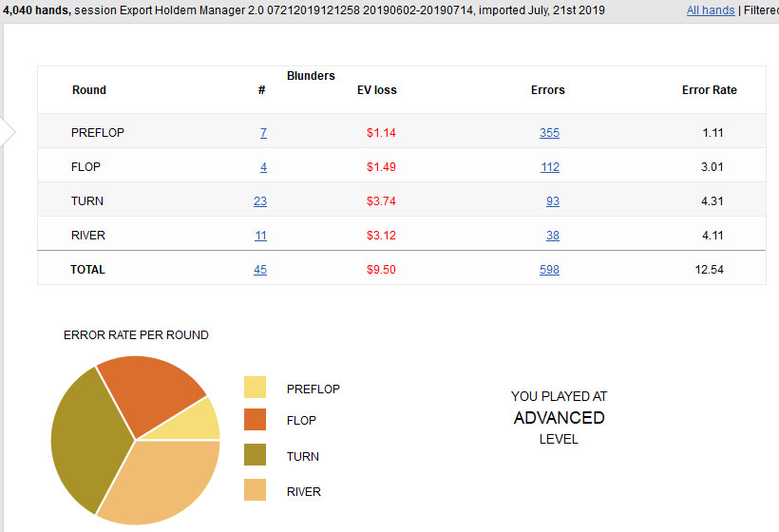
Task: Click the RIVER legend label
Action: tap(304, 492)
